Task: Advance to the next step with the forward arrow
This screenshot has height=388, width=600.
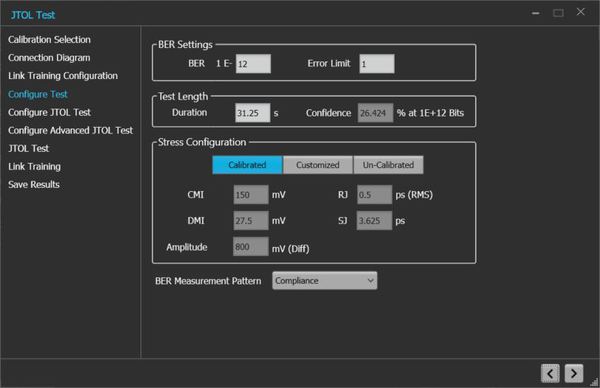Action: 574,373
